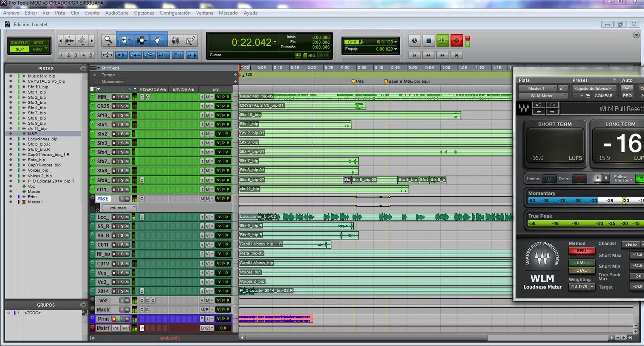The height and width of the screenshot is (346, 644).
Task: Select the Grabber hand tool
Action: pyautogui.click(x=157, y=40)
